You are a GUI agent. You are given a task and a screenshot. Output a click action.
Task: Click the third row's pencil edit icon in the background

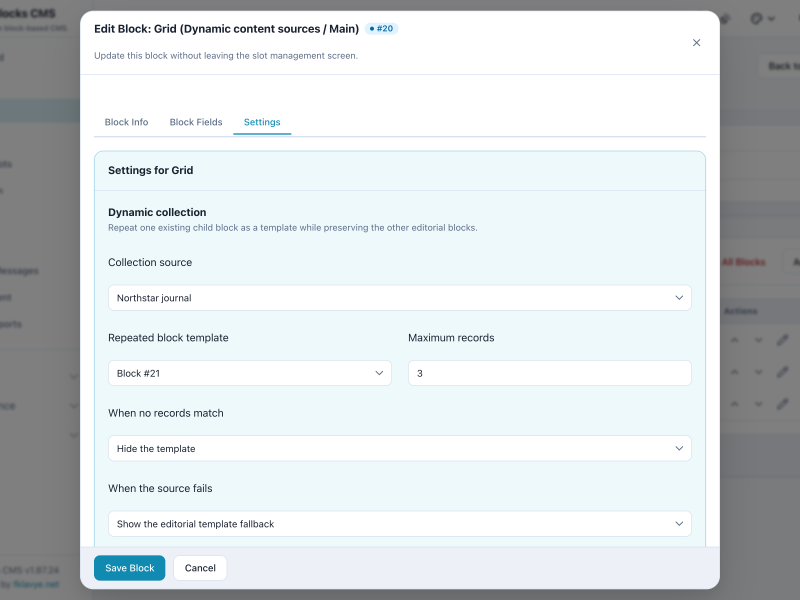pos(782,404)
